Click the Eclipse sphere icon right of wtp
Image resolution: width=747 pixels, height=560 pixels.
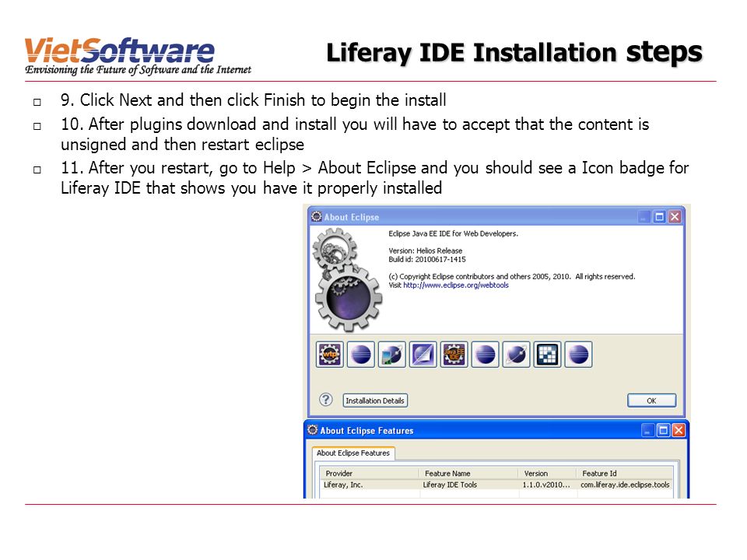pos(360,355)
